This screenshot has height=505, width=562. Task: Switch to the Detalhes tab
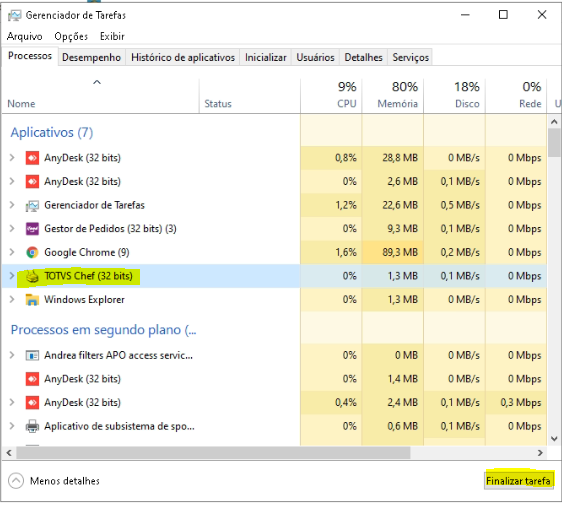pos(363,57)
